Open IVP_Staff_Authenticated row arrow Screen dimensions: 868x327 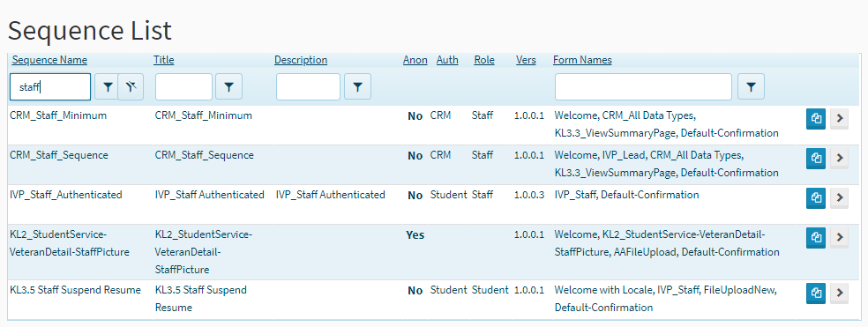839,197
